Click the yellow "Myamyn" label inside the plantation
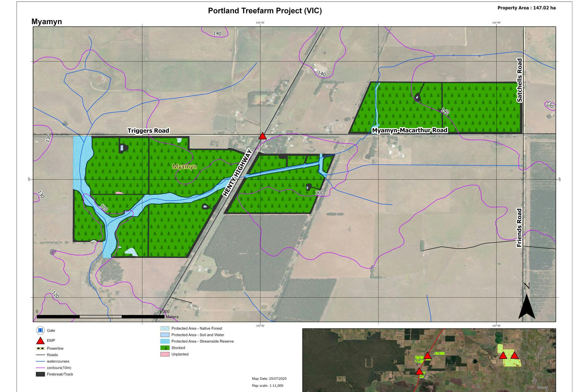The width and height of the screenshot is (588, 392). point(184,167)
